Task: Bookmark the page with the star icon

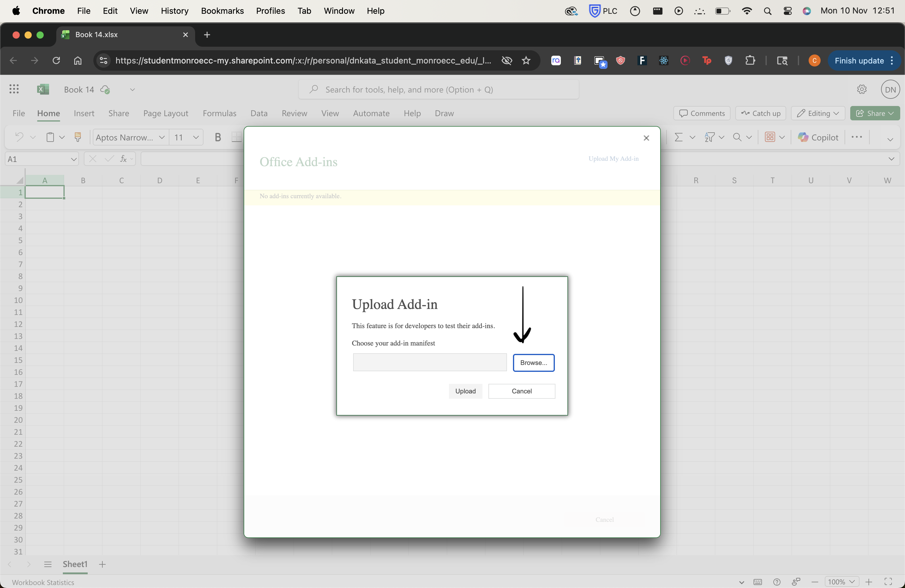Action: coord(526,60)
